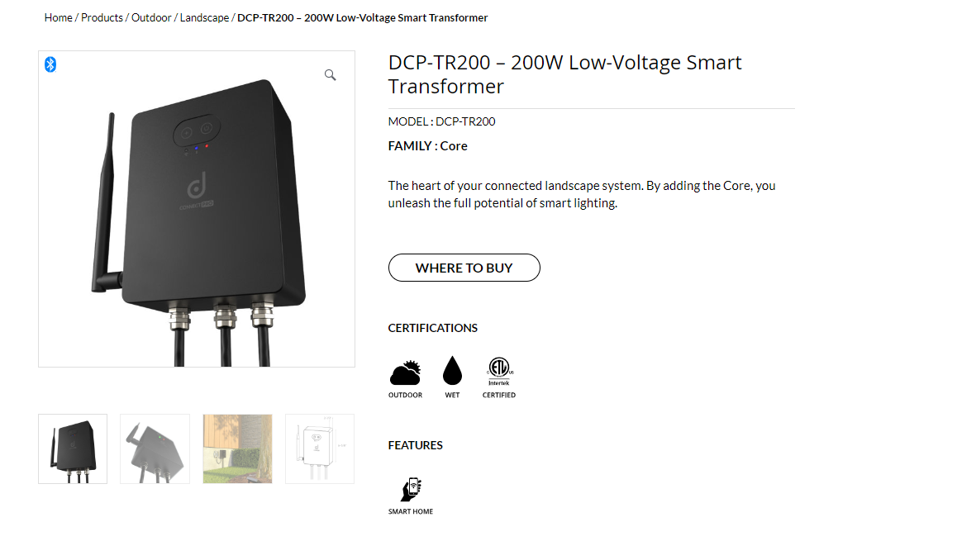
Task: Click the current-page breadcrumb DCP-TR200 text
Action: (x=363, y=17)
